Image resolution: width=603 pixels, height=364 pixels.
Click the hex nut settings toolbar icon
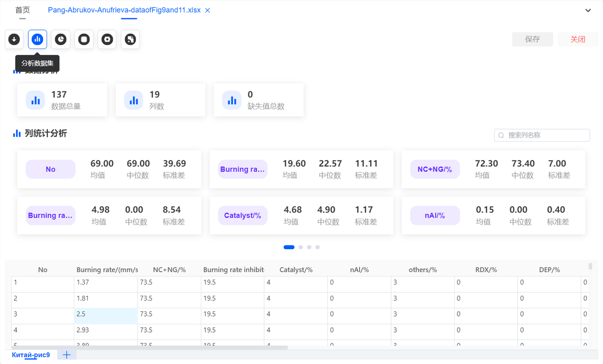[107, 39]
